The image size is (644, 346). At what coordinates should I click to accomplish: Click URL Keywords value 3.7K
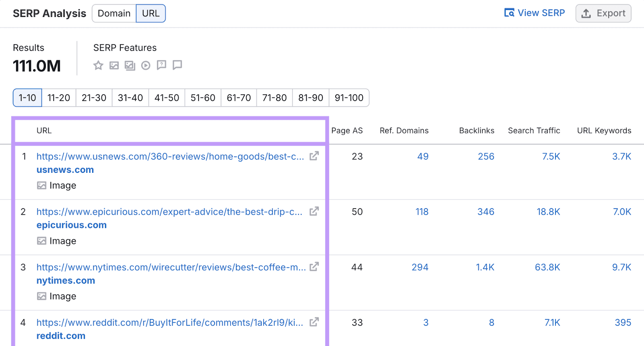coord(622,156)
